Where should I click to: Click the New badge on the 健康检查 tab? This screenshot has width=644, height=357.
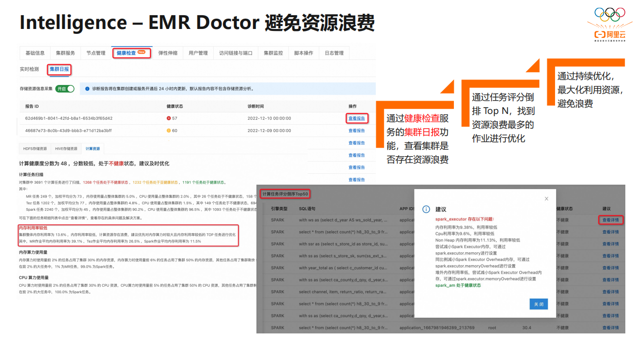click(x=141, y=52)
